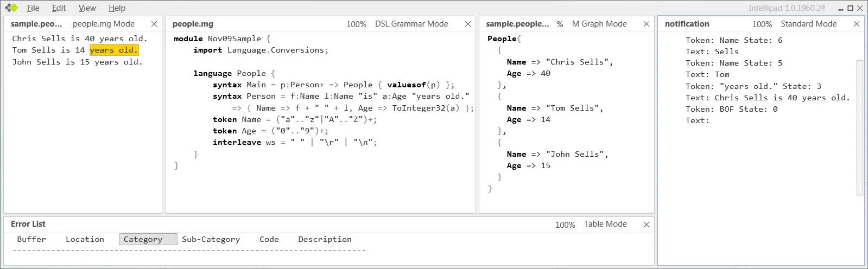Click "Token: BOF State: 0" notification line
The image size is (868, 269).
(731, 109)
